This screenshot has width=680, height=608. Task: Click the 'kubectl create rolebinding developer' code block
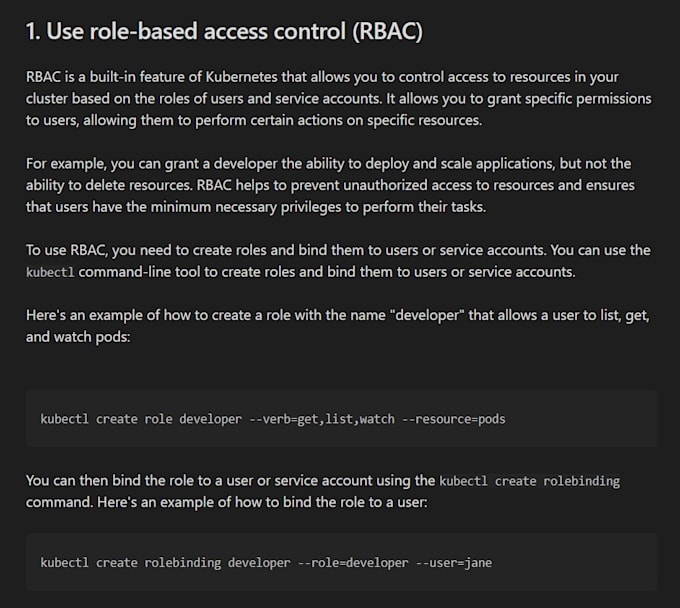pos(342,562)
